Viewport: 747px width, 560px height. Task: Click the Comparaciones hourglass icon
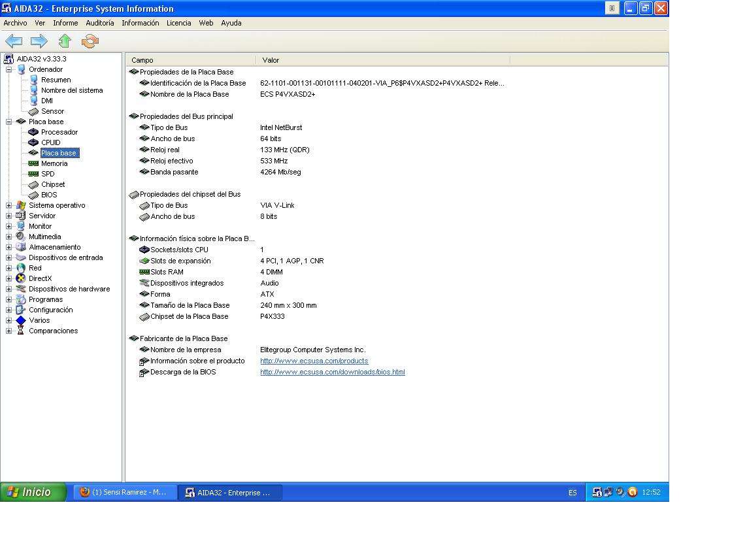(20, 331)
